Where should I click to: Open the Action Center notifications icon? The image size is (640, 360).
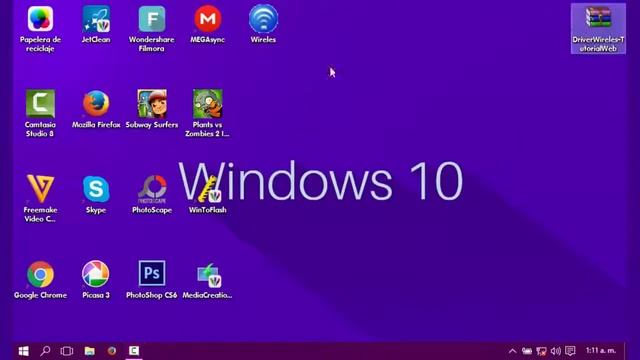(x=570, y=351)
